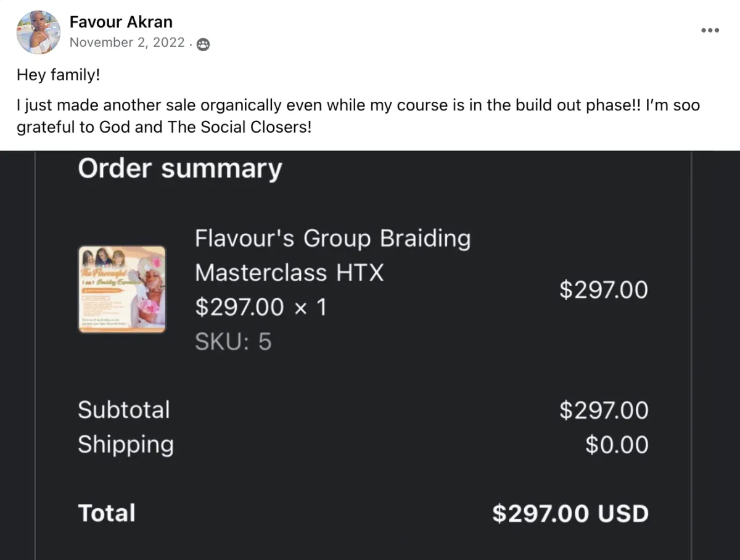This screenshot has height=560, width=740.
Task: Click the $297.00 USD total amount
Action: point(570,513)
